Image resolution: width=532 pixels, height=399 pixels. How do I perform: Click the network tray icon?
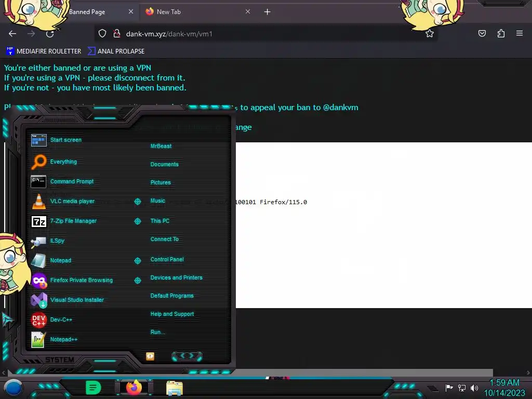click(x=462, y=388)
